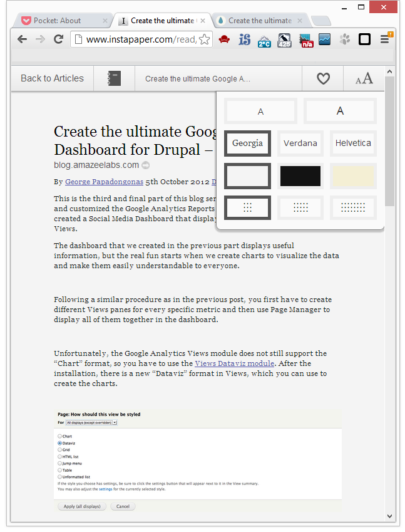Select the narrow column width option
405x532 pixels.
pyautogui.click(x=247, y=207)
